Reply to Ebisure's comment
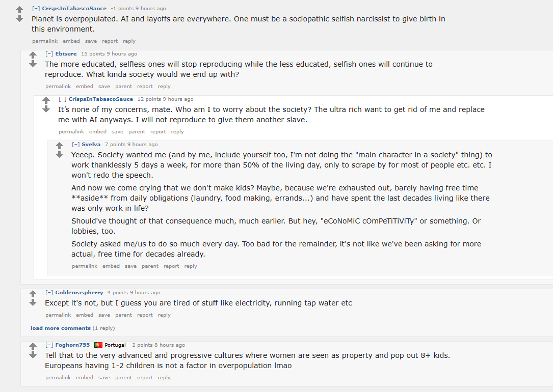Screen dimensions: 553x392 tap(164, 86)
